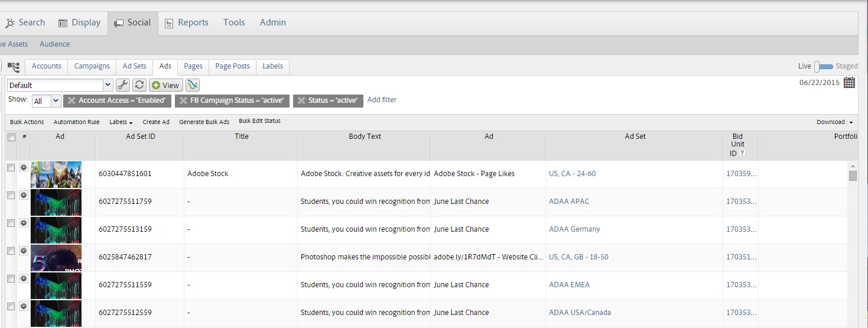Click the hierarchy tree icon left of Accounts
Image resolution: width=868 pixels, height=328 pixels.
tap(14, 67)
